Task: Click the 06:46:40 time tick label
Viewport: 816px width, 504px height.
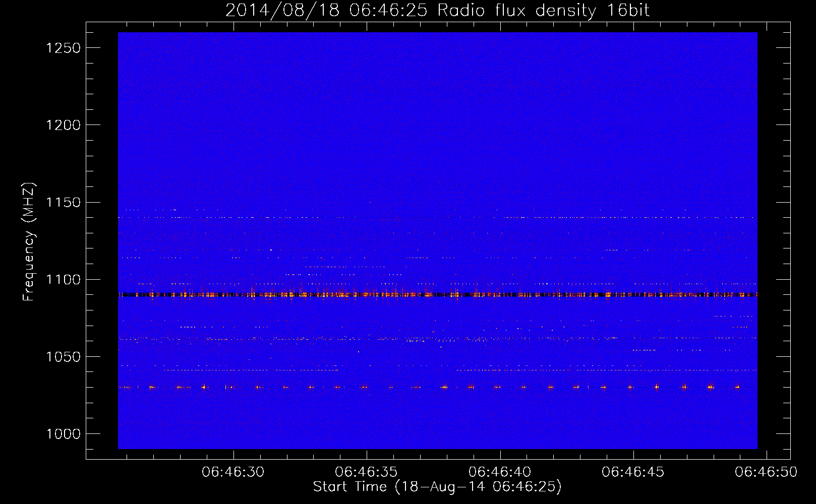Action: (500, 472)
